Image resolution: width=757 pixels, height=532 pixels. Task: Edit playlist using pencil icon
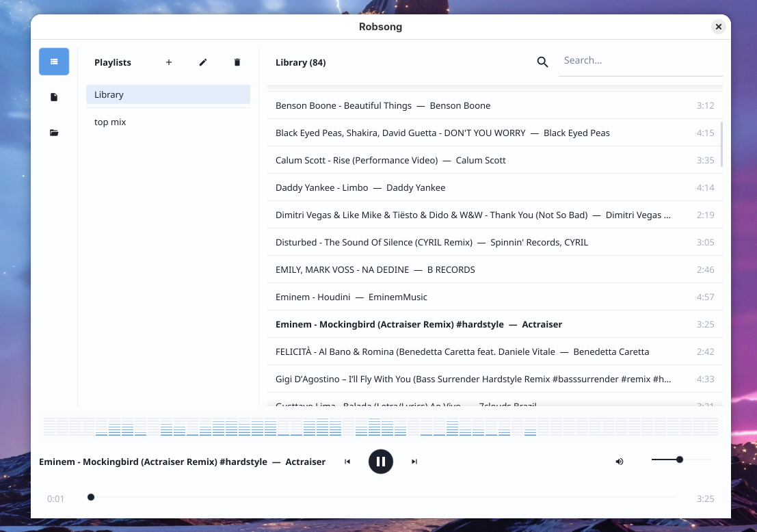(x=203, y=62)
